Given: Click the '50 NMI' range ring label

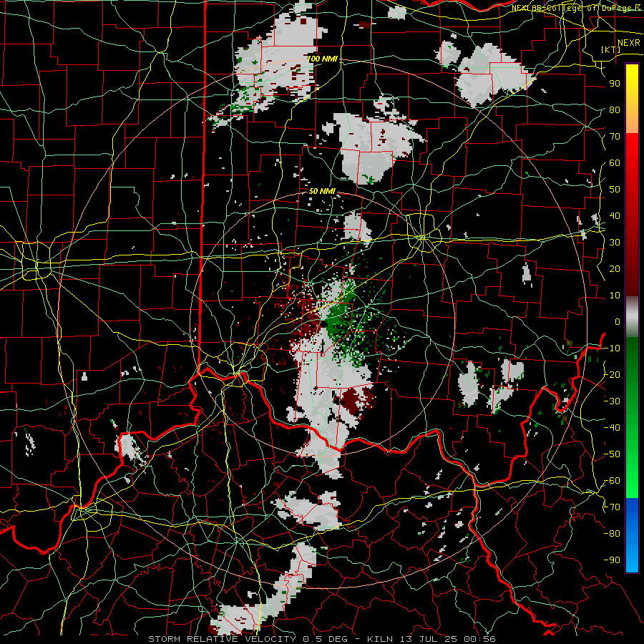Looking at the screenshot, I should pyautogui.click(x=323, y=191).
